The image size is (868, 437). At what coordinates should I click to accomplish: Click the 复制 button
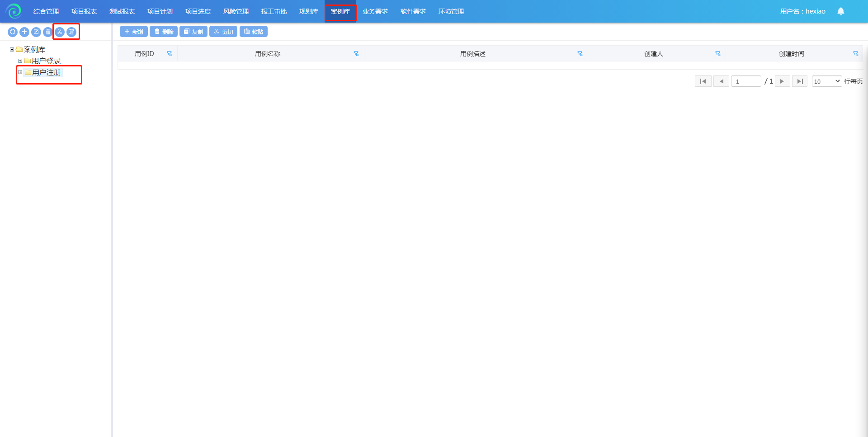(x=193, y=32)
